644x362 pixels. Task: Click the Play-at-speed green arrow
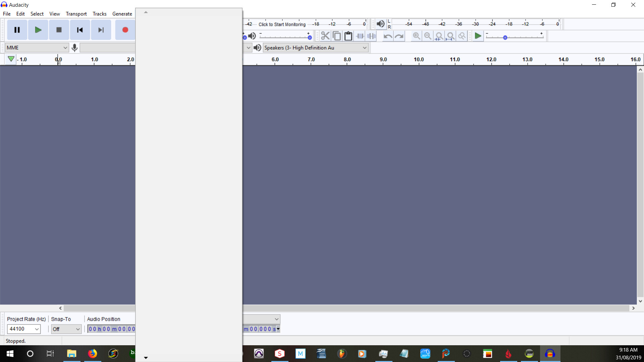[x=478, y=36]
